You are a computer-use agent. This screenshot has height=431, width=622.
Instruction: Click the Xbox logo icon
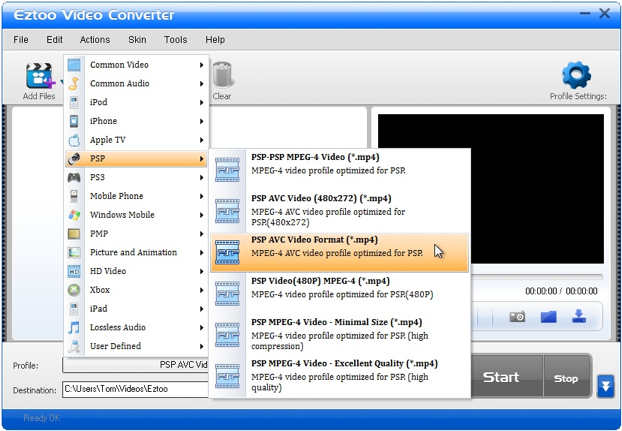(74, 290)
